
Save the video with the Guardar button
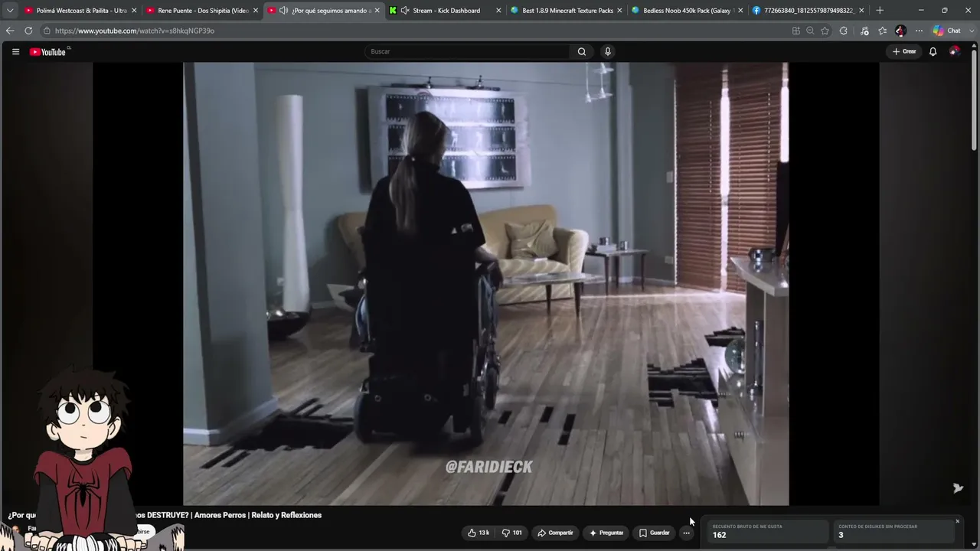[655, 533]
